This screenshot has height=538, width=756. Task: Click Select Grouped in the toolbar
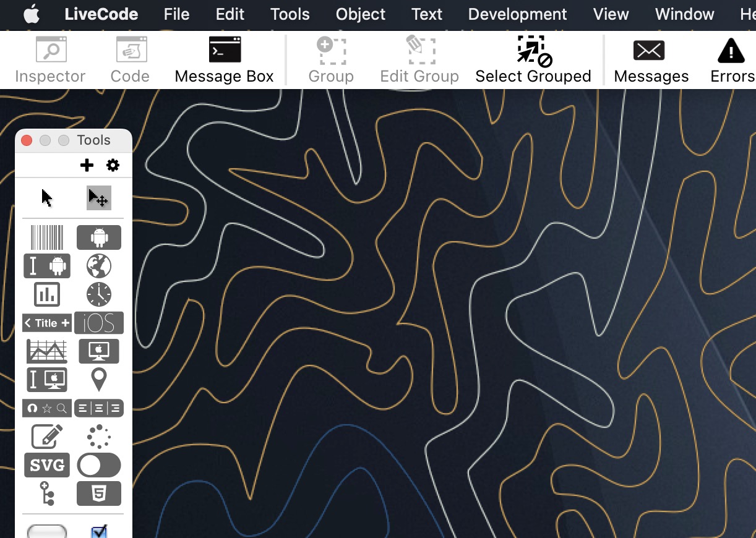[533, 60]
